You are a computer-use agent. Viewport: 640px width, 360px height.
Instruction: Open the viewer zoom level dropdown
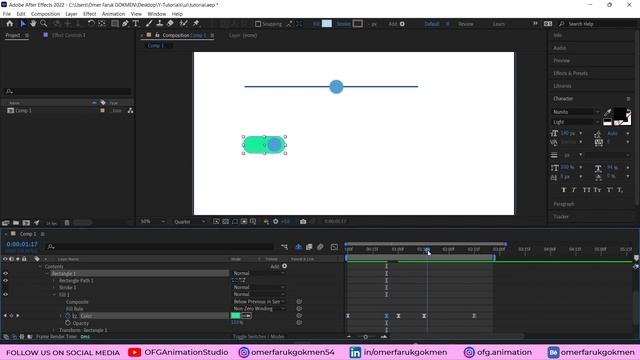coord(153,222)
